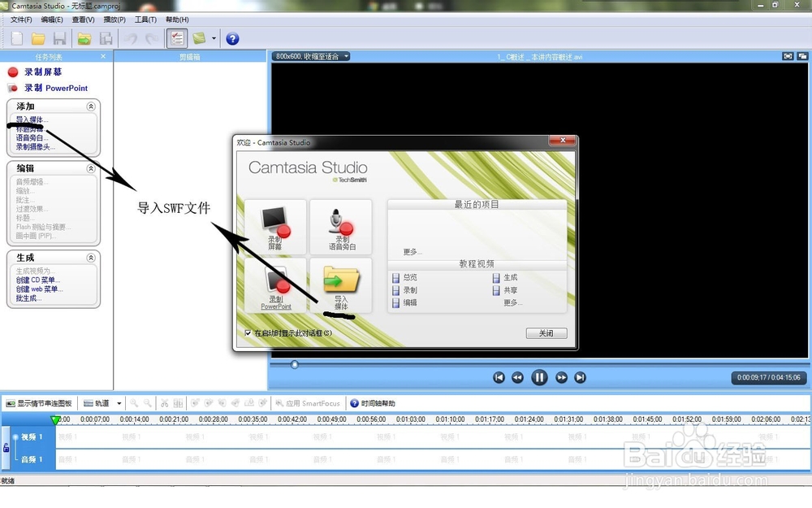Open the produce video toolbar icon
The image size is (812, 508).
[199, 38]
